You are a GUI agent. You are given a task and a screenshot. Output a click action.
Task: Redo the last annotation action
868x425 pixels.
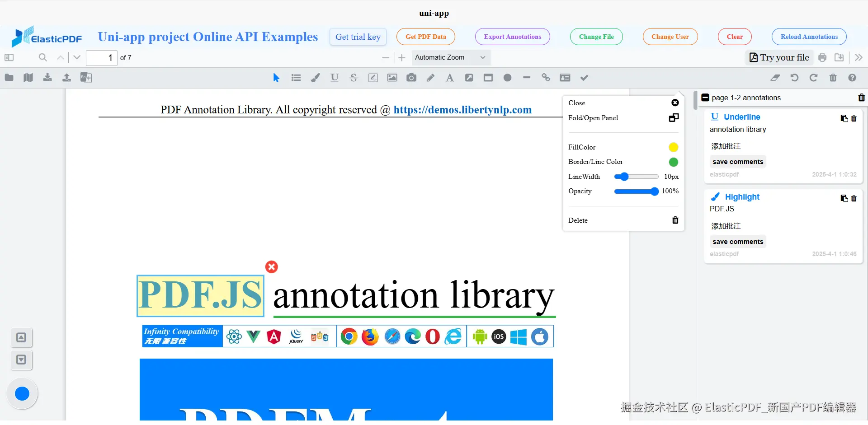point(813,78)
